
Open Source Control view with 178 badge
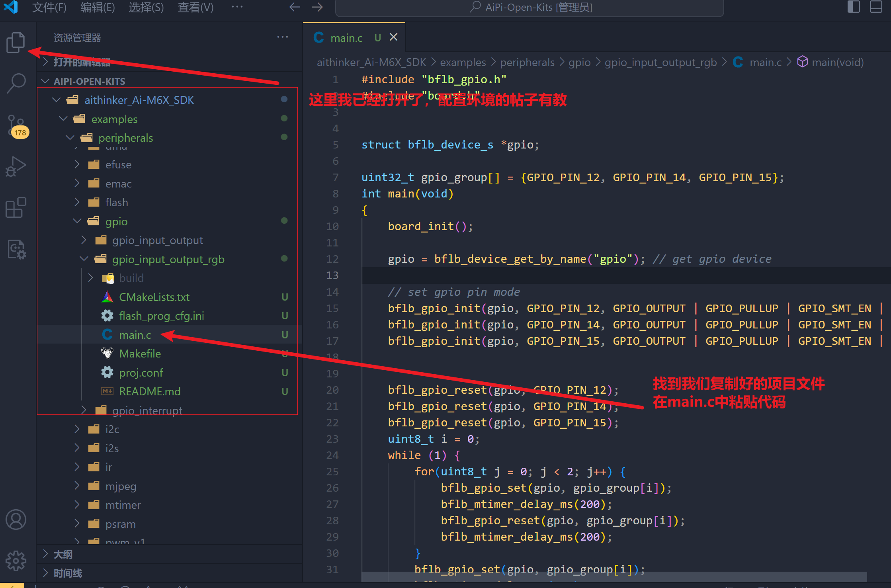pyautogui.click(x=17, y=126)
